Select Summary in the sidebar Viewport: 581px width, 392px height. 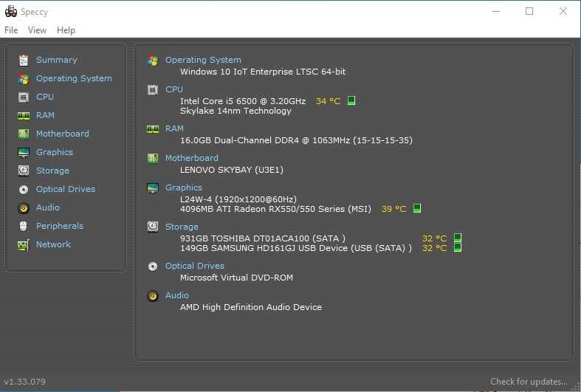pyautogui.click(x=56, y=60)
